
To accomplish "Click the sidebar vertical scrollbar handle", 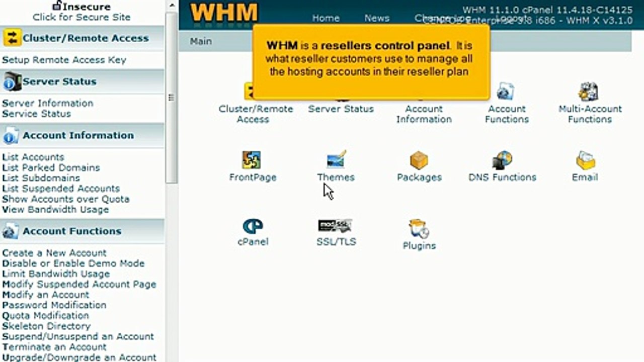I will pyautogui.click(x=172, y=98).
